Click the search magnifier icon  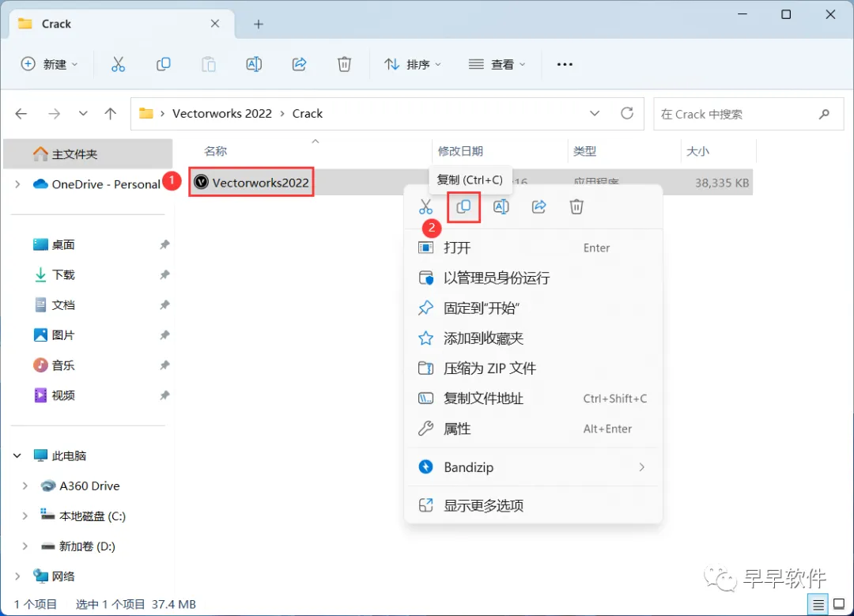tap(824, 114)
